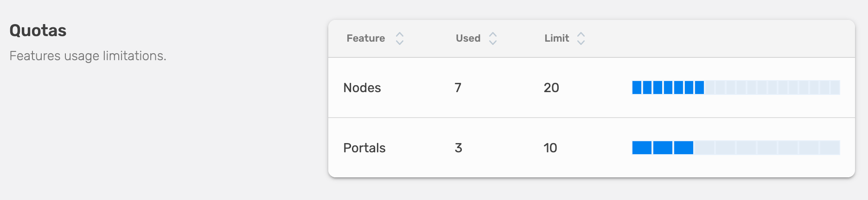Viewport: 868px width, 200px height.
Task: Click the first filled segment of Nodes bar
Action: (637, 87)
